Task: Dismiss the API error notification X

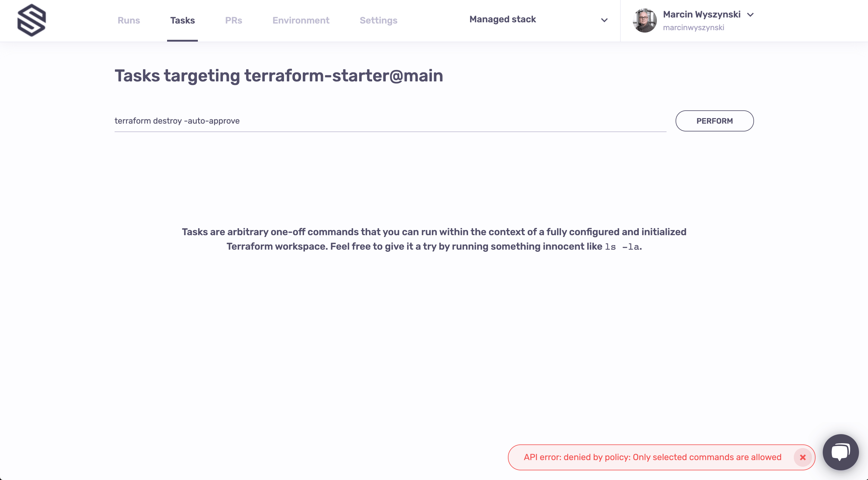Action: 803,457
